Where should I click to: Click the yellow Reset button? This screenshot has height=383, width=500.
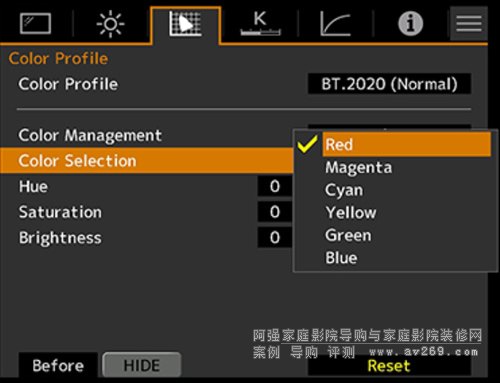[x=389, y=366]
